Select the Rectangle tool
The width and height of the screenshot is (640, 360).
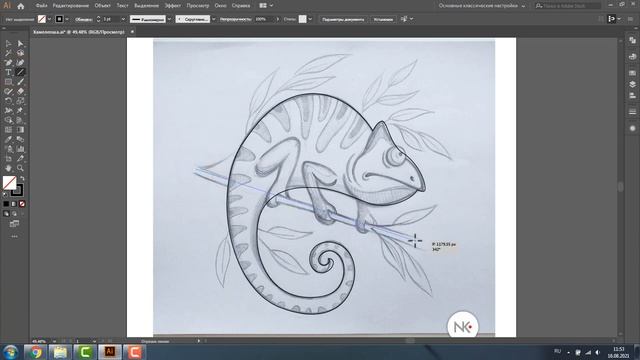click(x=8, y=82)
